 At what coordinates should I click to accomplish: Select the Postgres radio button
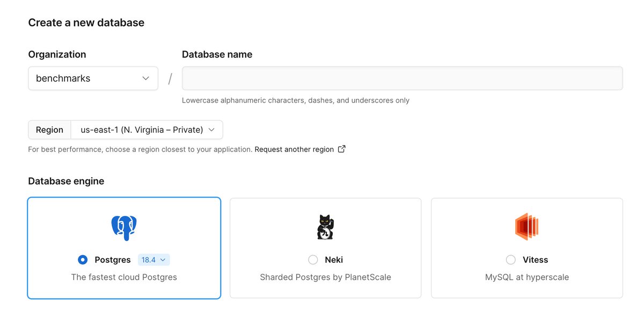tap(83, 260)
